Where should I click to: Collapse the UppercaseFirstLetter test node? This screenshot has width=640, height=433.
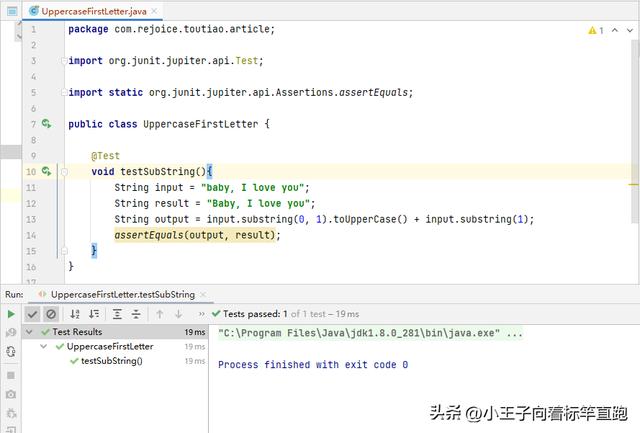click(43, 346)
